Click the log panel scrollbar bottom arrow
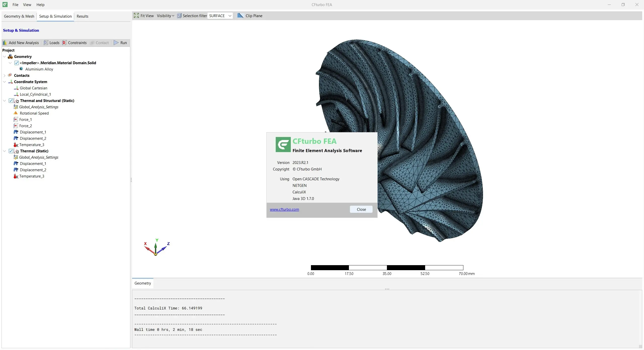The image size is (644, 350). point(640,346)
